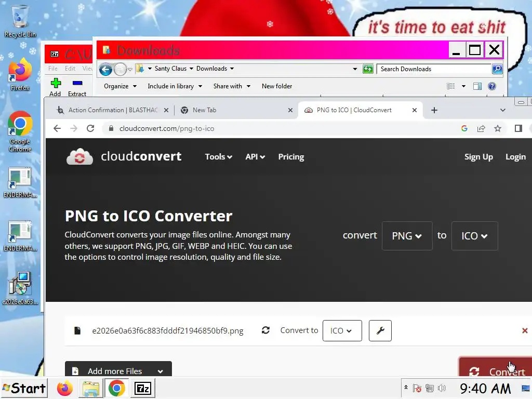Click the refresh icon in Downloads address bar

click(x=368, y=69)
